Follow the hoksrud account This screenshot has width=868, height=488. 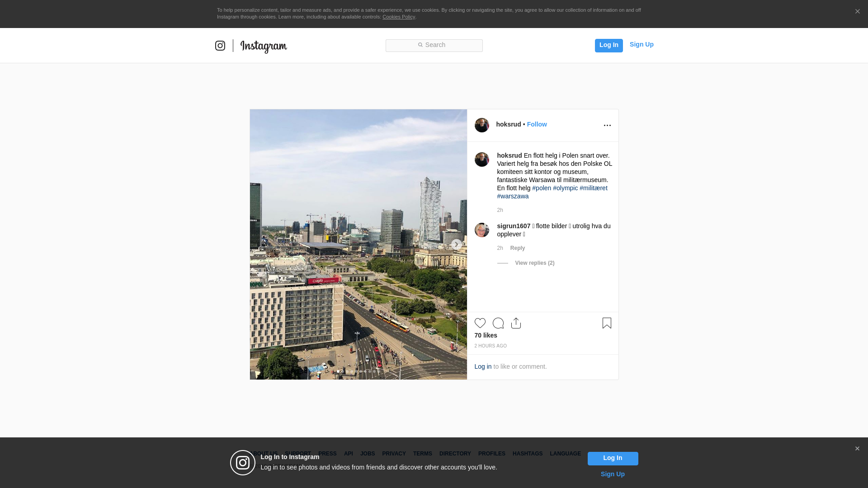(537, 124)
